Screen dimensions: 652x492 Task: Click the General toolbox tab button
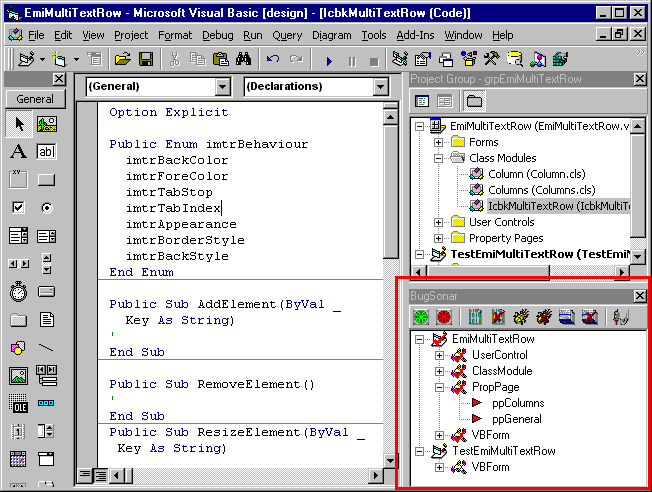click(x=35, y=99)
